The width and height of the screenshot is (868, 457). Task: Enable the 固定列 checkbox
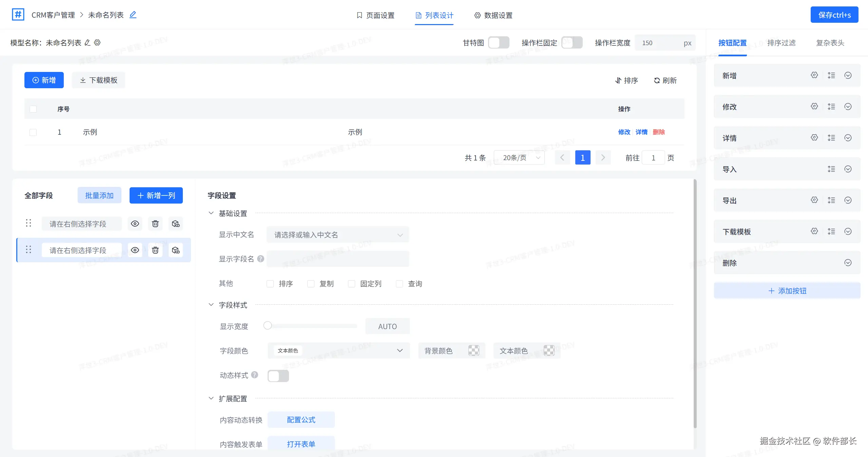point(352,284)
